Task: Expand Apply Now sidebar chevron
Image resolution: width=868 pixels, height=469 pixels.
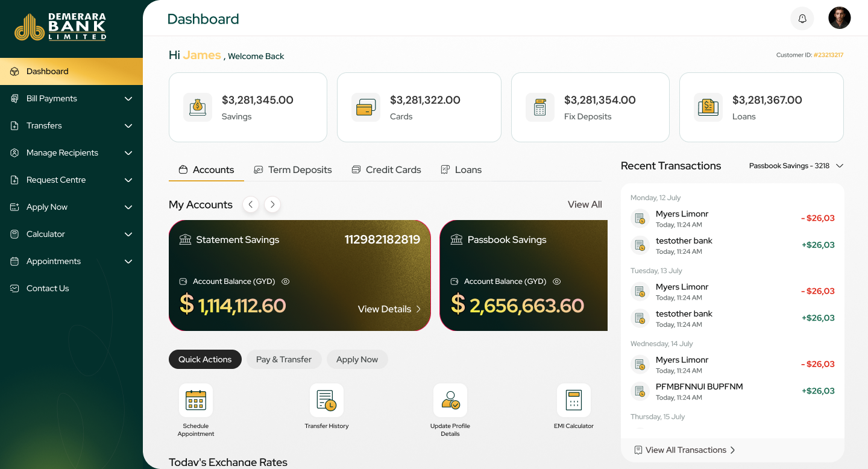Action: [x=128, y=207]
